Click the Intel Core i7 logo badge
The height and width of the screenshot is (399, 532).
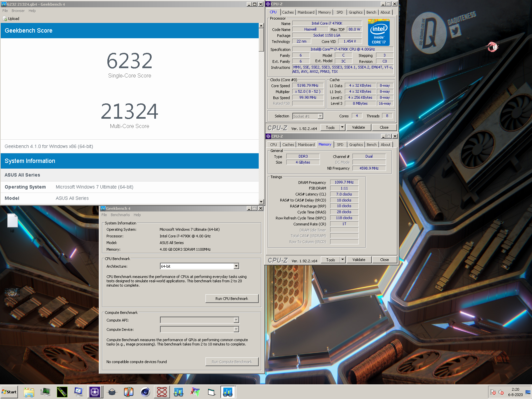click(379, 33)
